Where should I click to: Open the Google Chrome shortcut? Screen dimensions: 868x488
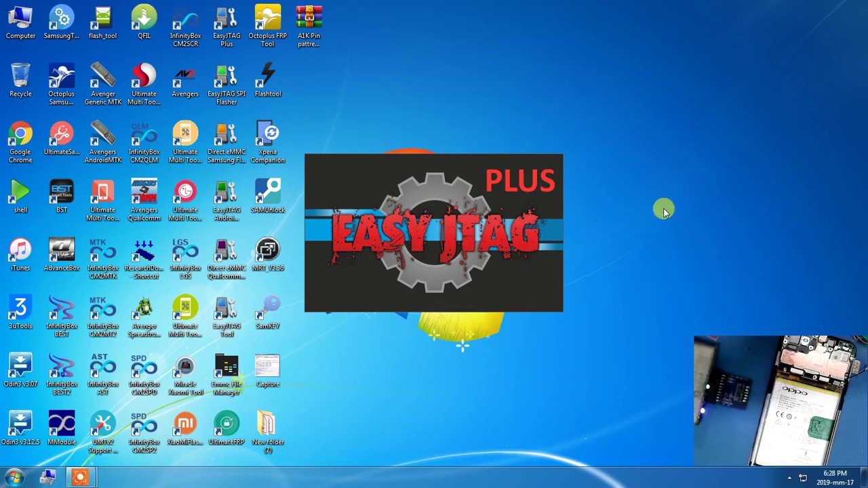click(x=20, y=143)
